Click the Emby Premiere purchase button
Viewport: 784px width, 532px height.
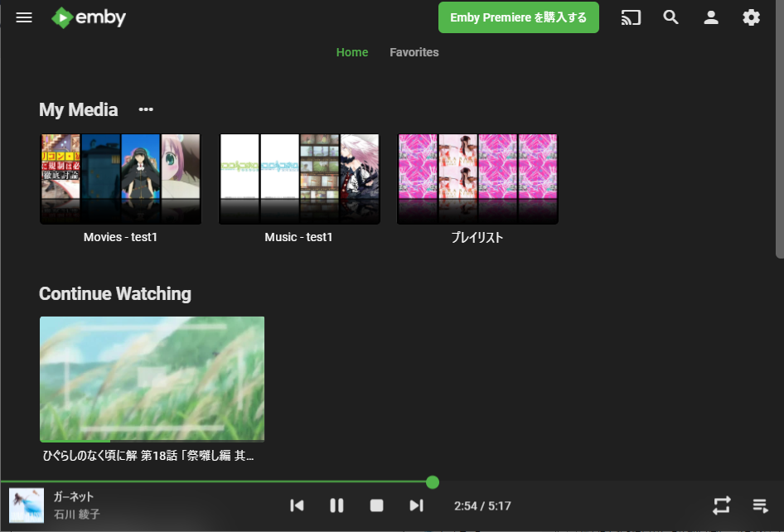[518, 17]
